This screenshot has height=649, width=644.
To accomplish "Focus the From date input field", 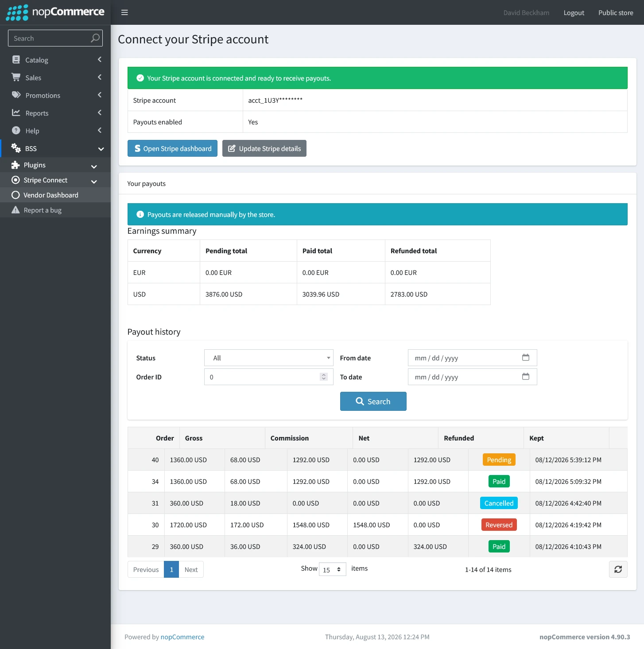I will [472, 358].
